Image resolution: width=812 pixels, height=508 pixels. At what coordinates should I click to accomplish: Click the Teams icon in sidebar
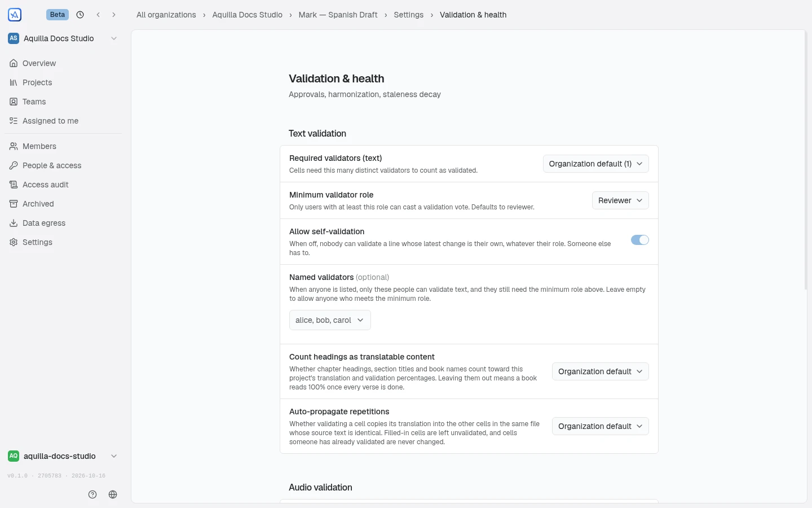14,102
